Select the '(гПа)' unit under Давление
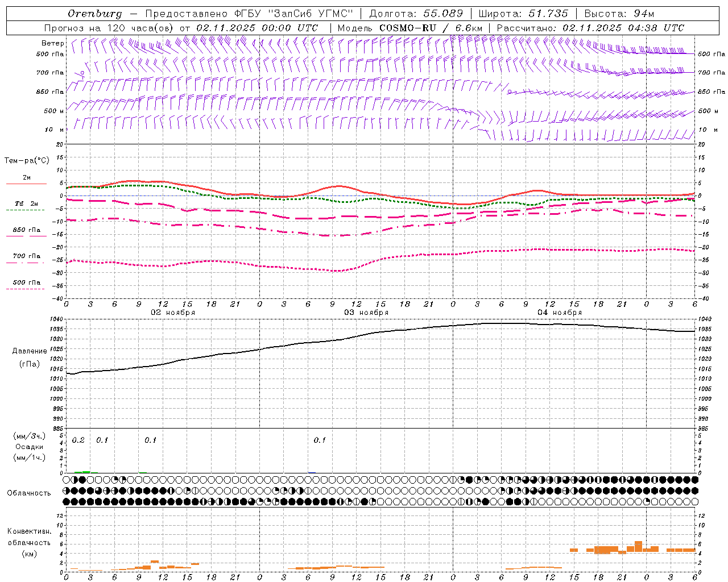 [x=30, y=364]
